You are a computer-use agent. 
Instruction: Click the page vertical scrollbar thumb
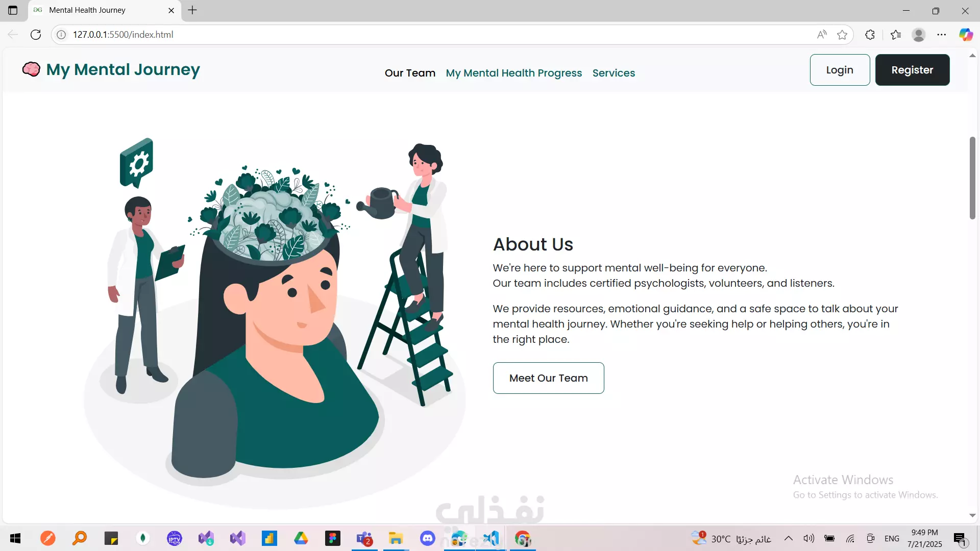[x=972, y=178]
